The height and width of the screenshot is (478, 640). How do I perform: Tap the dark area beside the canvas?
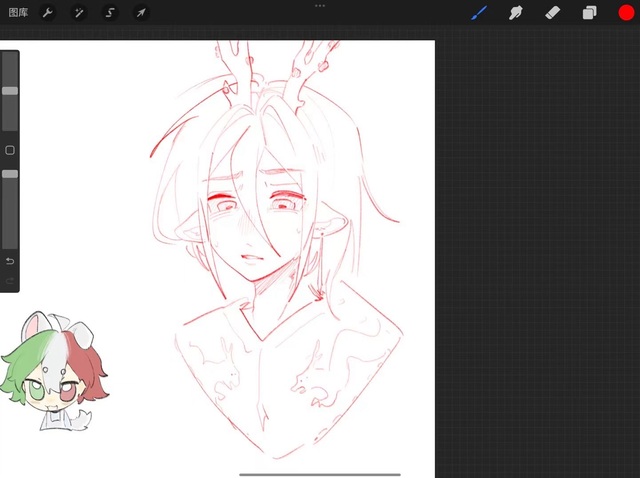pyautogui.click(x=538, y=250)
